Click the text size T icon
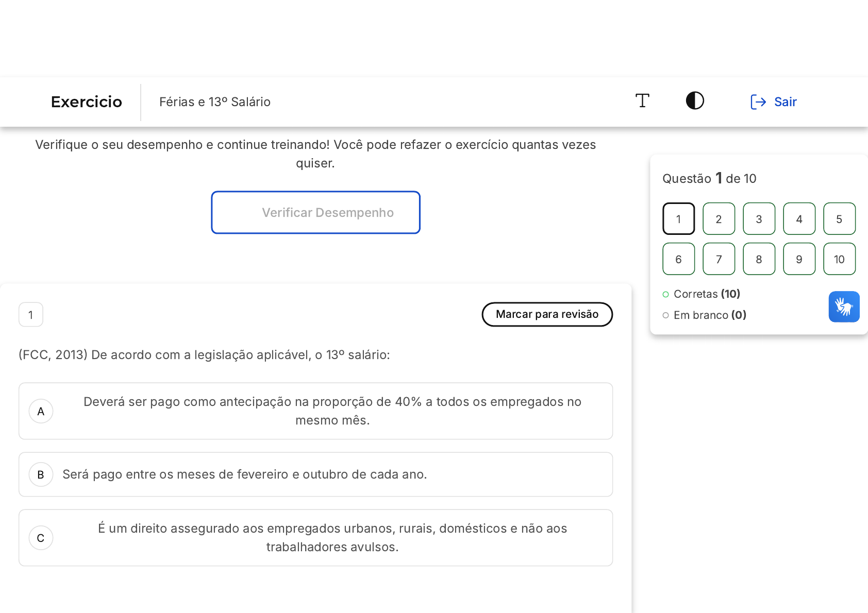Viewport: 868px width, 613px height. click(x=642, y=101)
